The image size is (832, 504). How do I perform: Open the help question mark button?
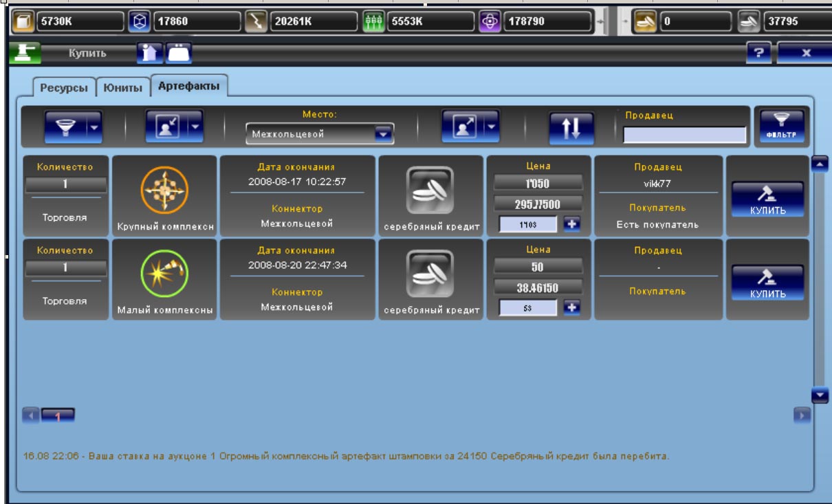pos(758,52)
